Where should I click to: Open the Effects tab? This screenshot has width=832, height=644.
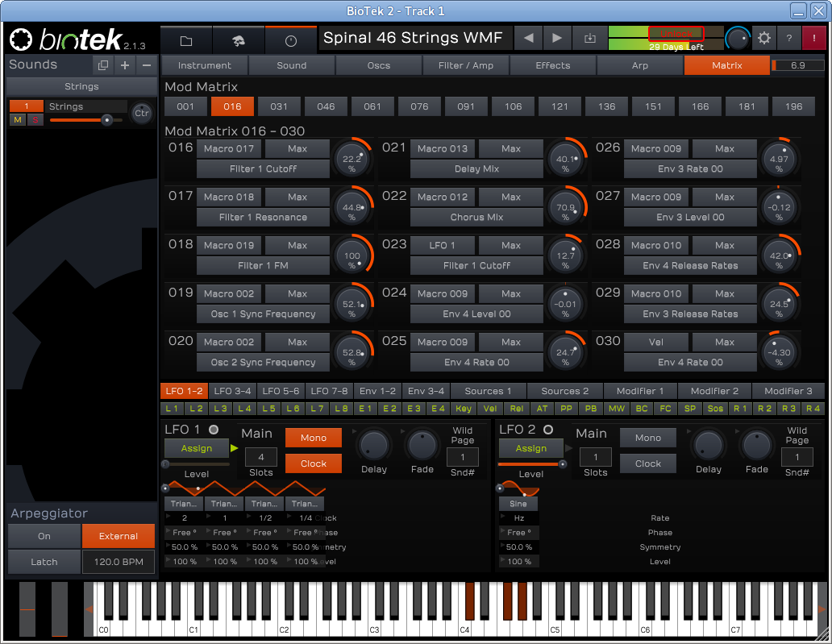coord(553,65)
